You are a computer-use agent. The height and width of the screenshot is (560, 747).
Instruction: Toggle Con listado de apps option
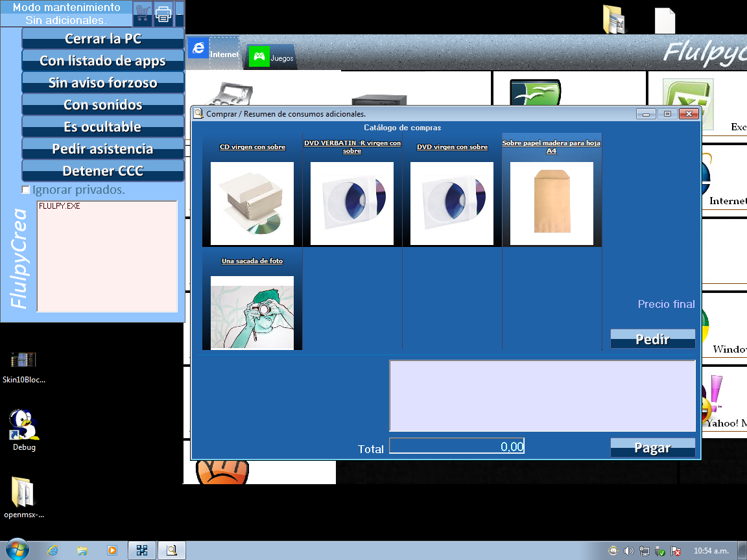coord(103,60)
